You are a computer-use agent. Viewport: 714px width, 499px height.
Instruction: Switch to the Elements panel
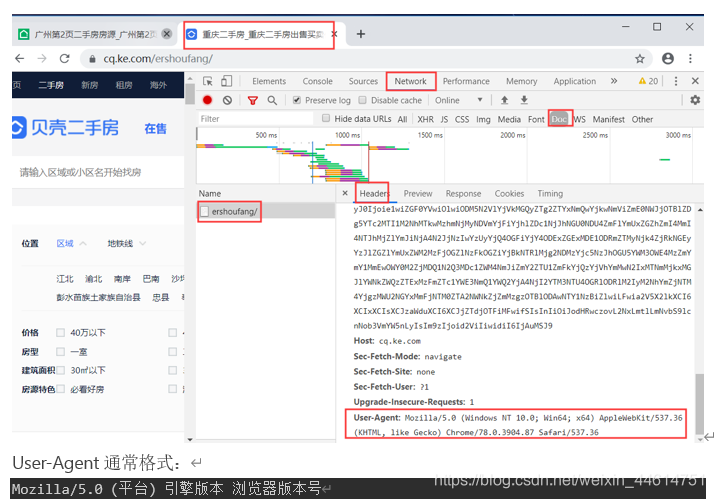[x=269, y=81]
